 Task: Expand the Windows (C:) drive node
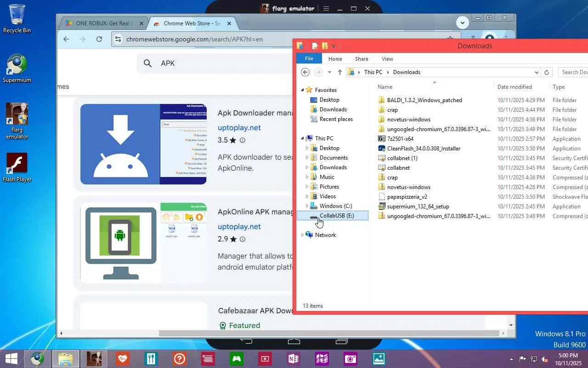pos(307,206)
